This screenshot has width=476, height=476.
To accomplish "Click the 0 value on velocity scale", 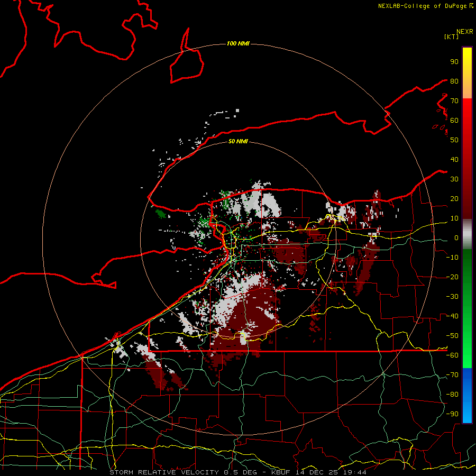I will (x=456, y=237).
